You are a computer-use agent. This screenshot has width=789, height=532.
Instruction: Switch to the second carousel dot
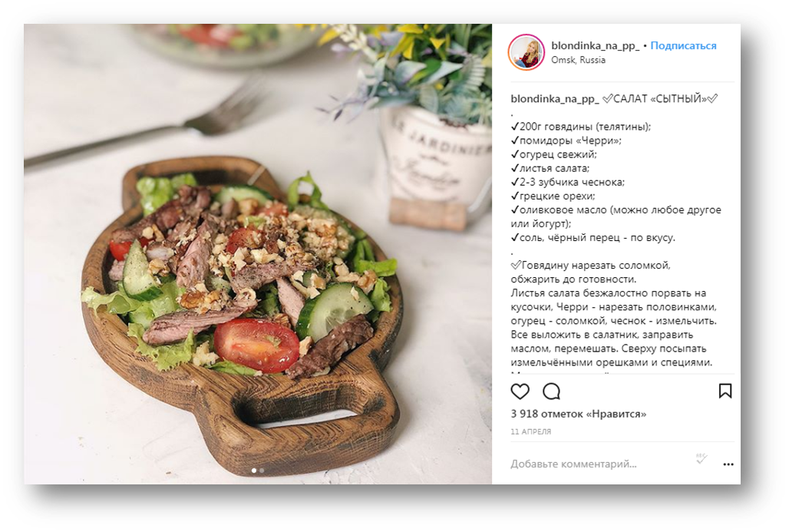point(262,471)
